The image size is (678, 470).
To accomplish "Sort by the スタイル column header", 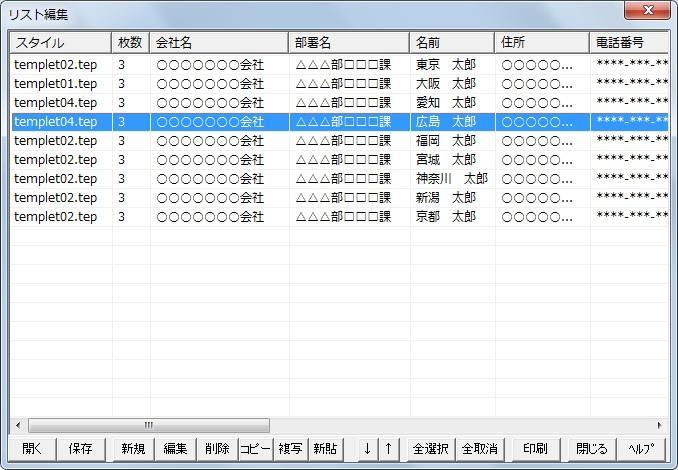I will coord(60,43).
